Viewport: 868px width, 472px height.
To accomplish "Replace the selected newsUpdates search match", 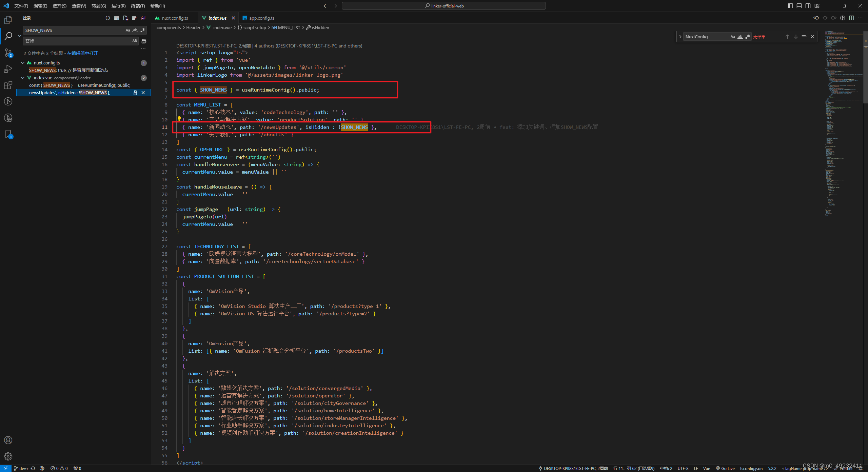I will click(135, 93).
